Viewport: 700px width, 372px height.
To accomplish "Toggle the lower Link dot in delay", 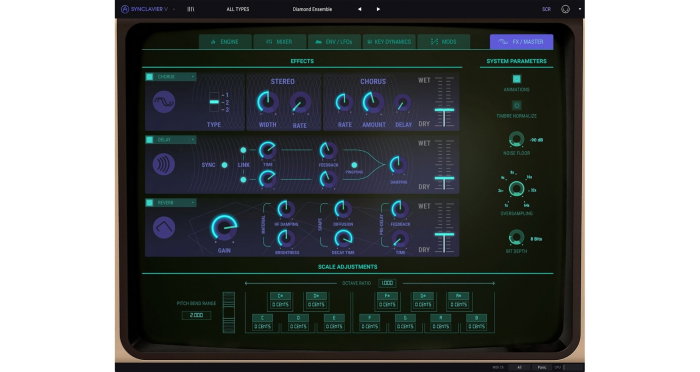I will [x=243, y=180].
